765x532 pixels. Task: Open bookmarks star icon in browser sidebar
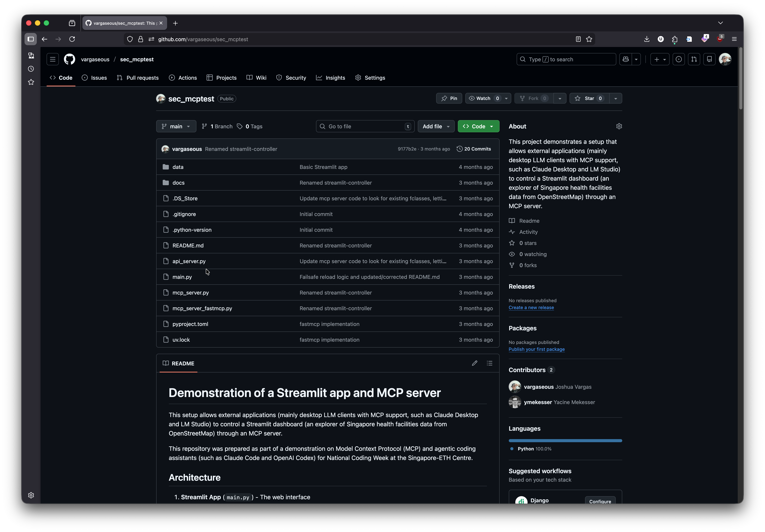31,82
